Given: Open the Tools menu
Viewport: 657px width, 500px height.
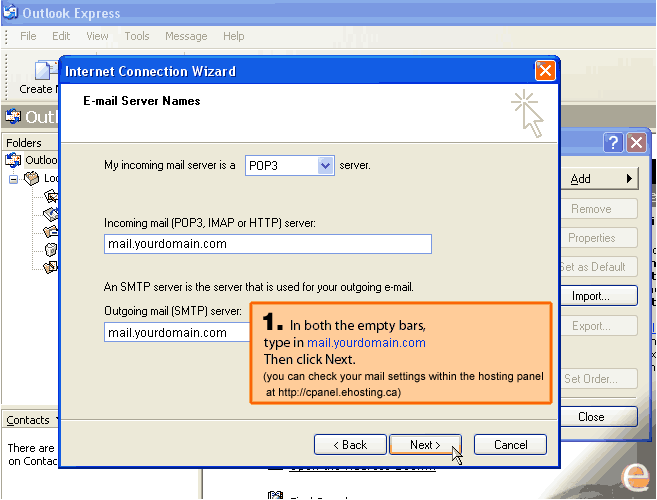Looking at the screenshot, I should coord(137,36).
